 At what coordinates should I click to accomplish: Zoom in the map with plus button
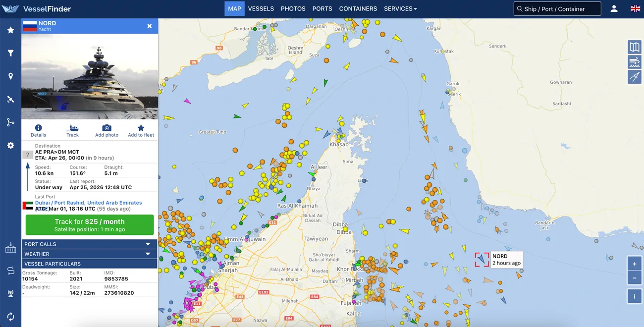tap(634, 264)
